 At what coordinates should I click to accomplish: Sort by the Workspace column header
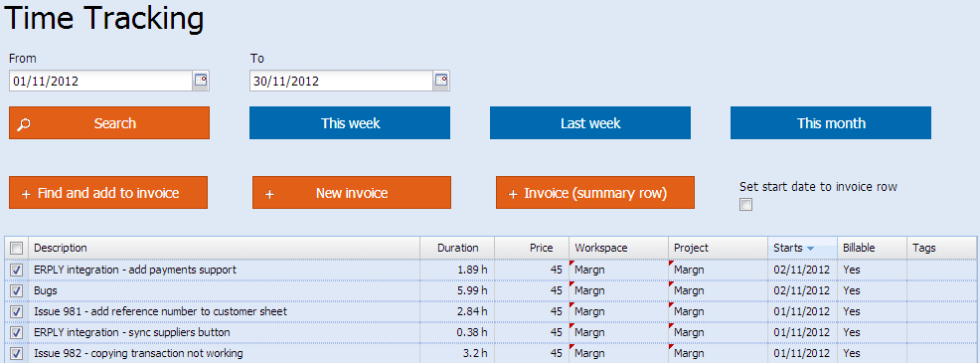click(x=619, y=249)
